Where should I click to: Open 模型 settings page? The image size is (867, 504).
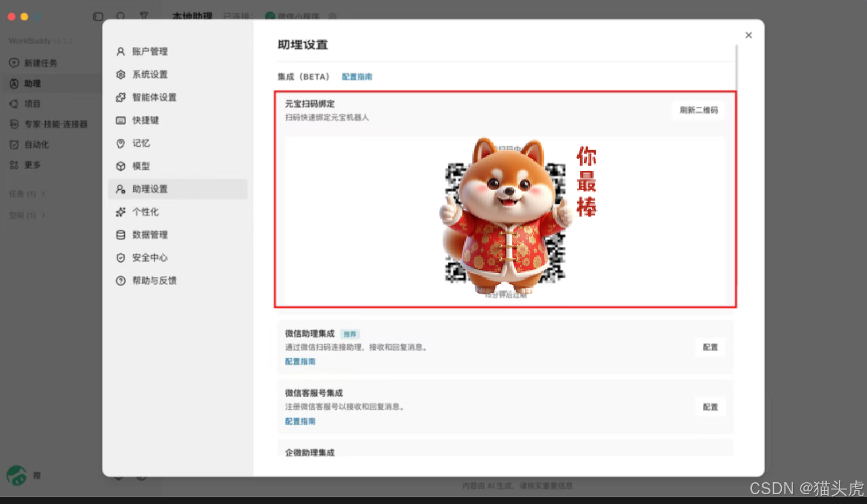coord(177,166)
